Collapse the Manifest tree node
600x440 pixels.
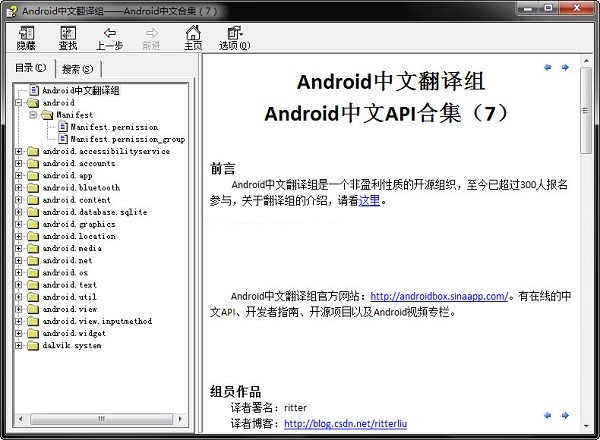tap(33, 115)
